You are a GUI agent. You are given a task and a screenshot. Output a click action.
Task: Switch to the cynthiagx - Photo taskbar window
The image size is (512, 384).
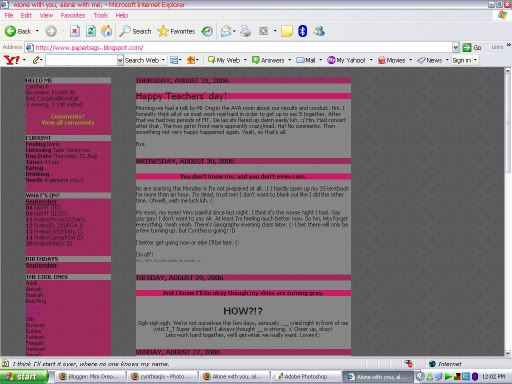point(162,377)
